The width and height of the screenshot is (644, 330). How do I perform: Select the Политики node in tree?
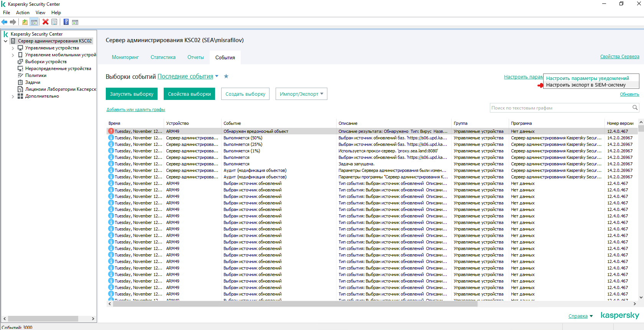(36, 75)
